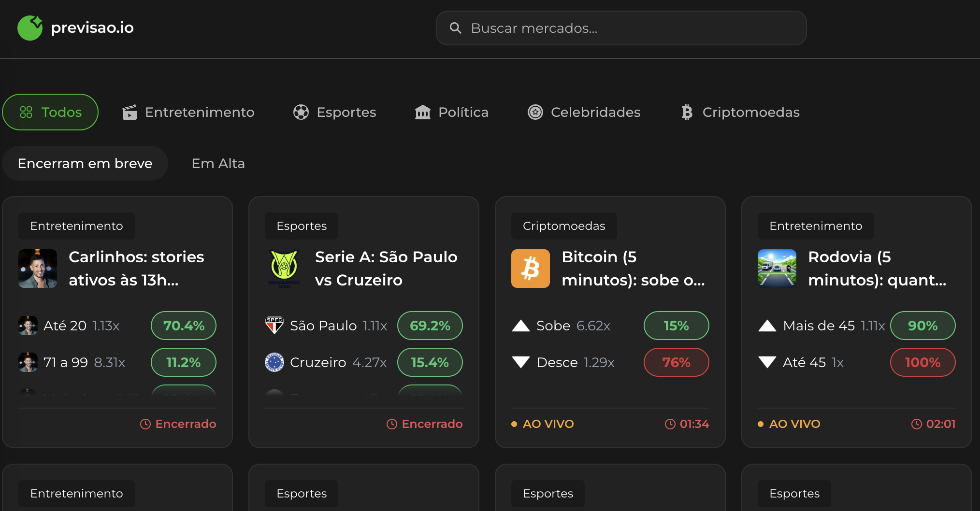This screenshot has width=980, height=511.
Task: Click the Entretenimento clapperboard icon
Action: point(129,112)
